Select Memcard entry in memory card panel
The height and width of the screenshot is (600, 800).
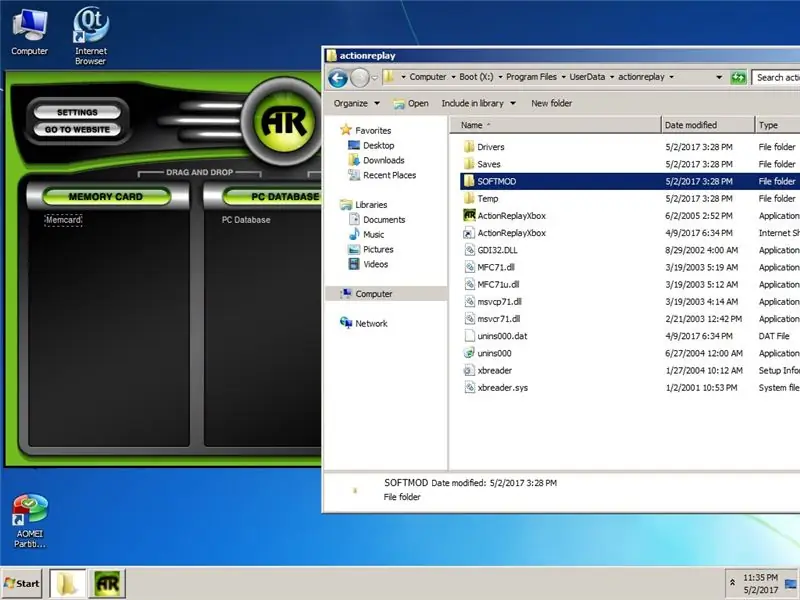pos(63,220)
